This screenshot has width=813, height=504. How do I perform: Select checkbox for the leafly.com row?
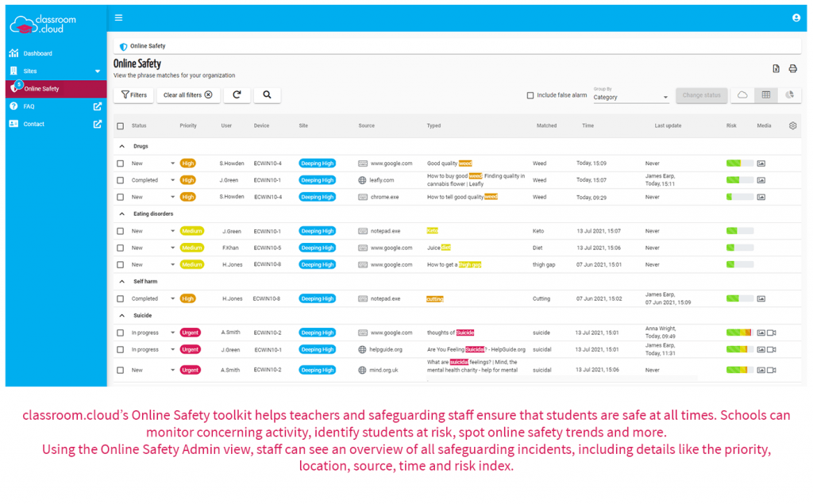pyautogui.click(x=121, y=180)
